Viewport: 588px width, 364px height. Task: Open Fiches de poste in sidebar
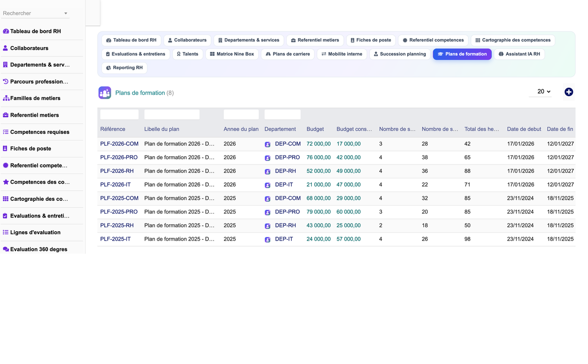(42, 148)
